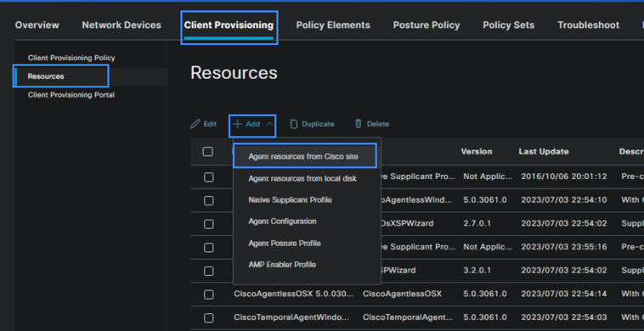The width and height of the screenshot is (644, 331).
Task: Click the CiscoAgentlessOSX type cell
Action: pyautogui.click(x=402, y=295)
